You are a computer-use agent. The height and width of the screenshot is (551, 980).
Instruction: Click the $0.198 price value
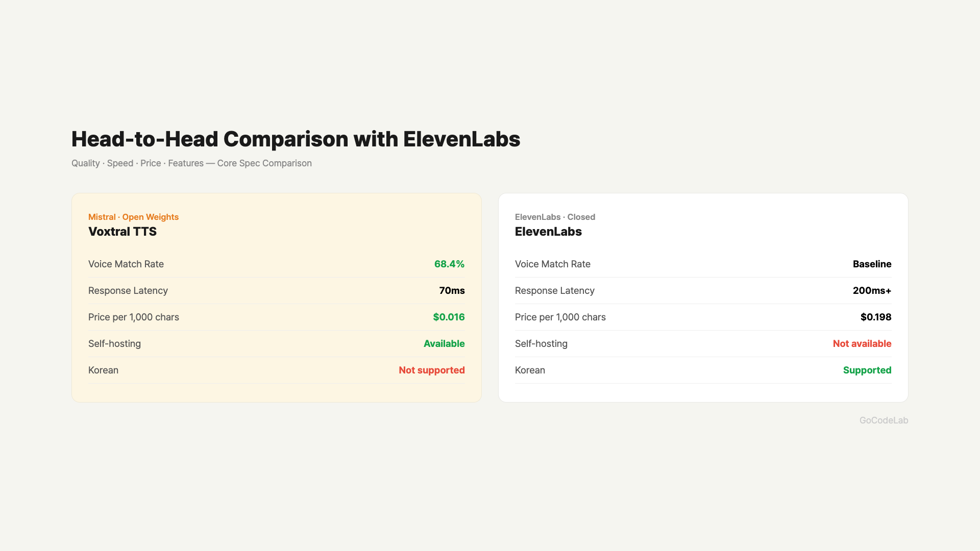click(x=876, y=317)
